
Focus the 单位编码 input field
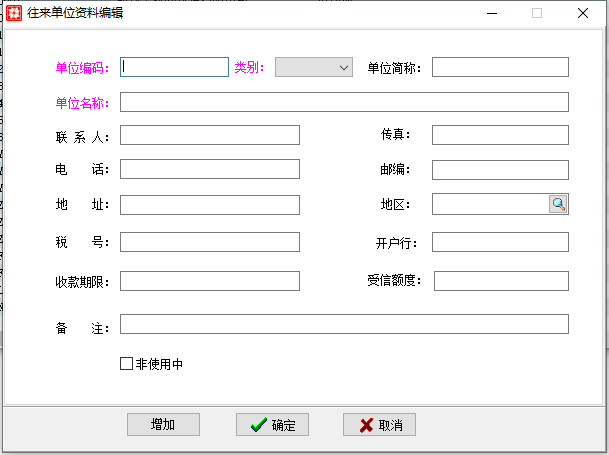click(175, 67)
